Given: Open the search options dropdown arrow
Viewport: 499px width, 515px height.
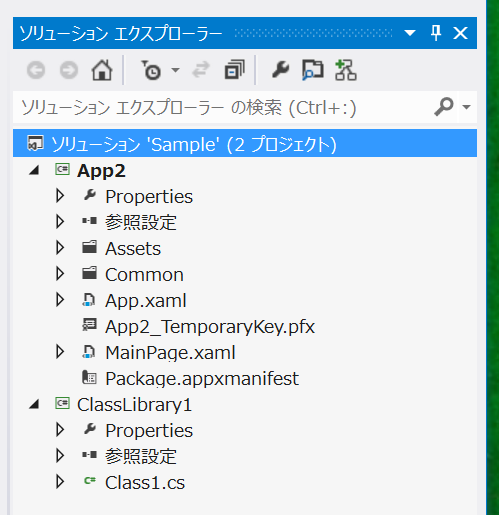Looking at the screenshot, I should (x=466, y=107).
